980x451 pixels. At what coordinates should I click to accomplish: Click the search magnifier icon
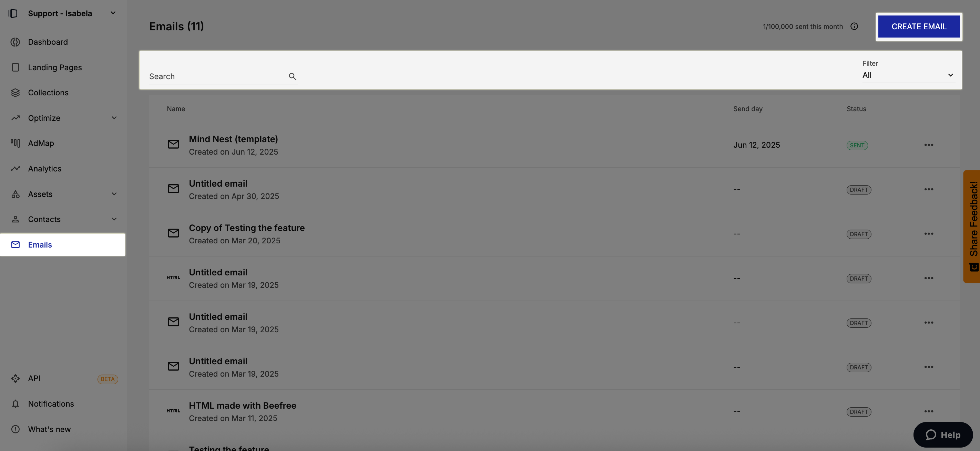(292, 76)
